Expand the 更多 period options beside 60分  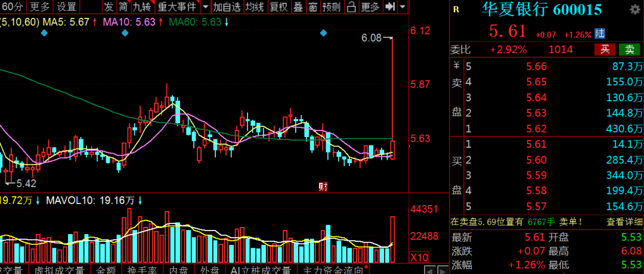(x=40, y=7)
